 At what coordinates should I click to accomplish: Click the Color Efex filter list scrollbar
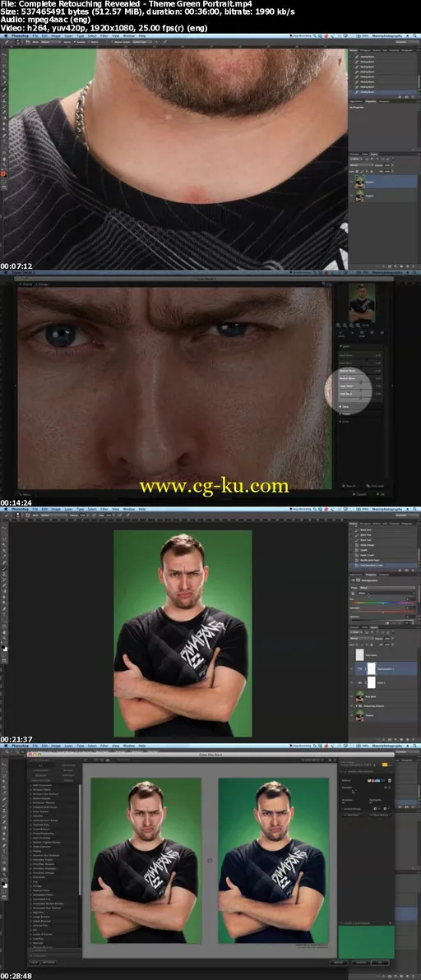point(80,839)
